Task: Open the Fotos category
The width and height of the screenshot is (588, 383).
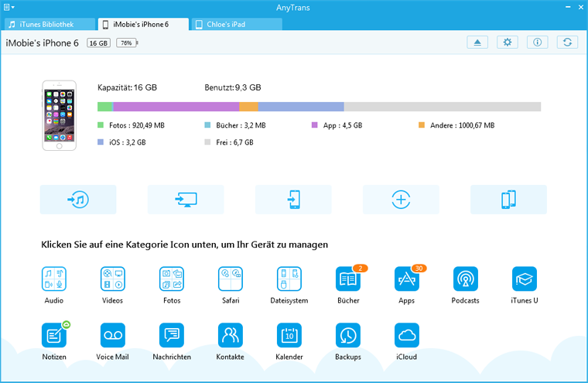Action: (x=172, y=279)
